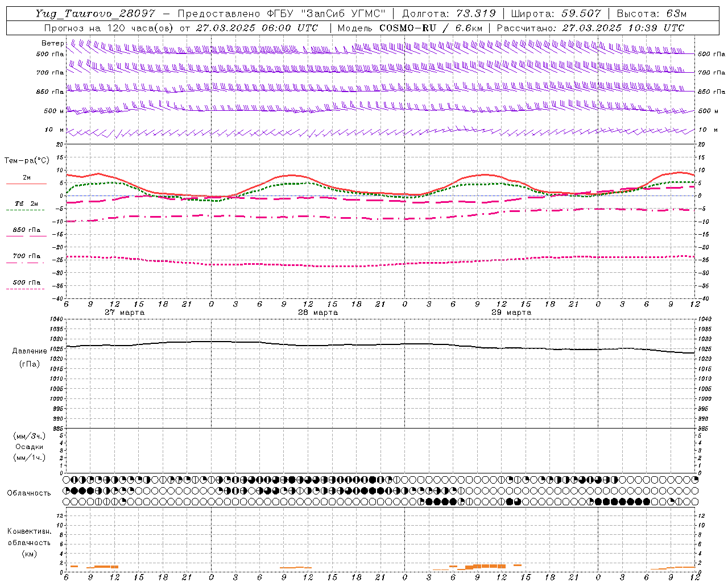Click the Конвективн. облачность label

click(x=29, y=537)
